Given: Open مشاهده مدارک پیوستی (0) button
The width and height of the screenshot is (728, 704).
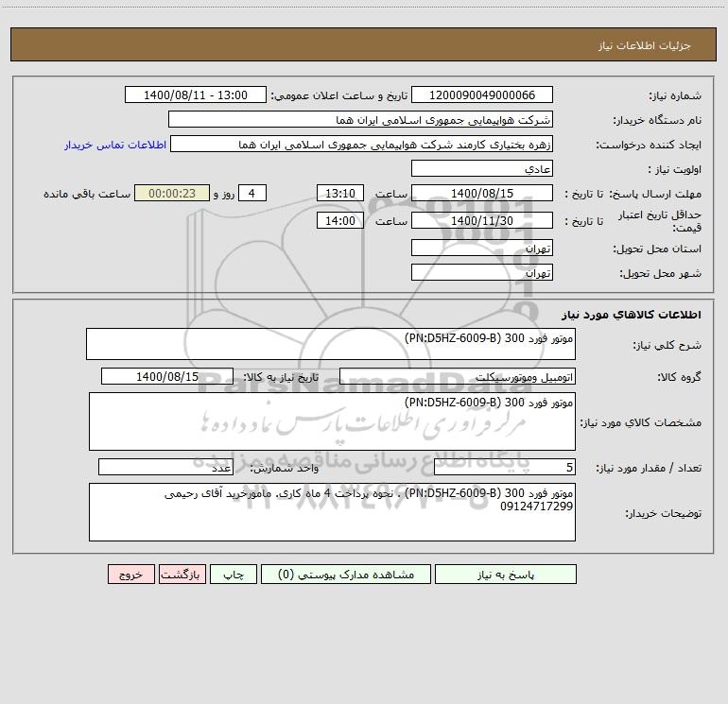Looking at the screenshot, I should 346,574.
